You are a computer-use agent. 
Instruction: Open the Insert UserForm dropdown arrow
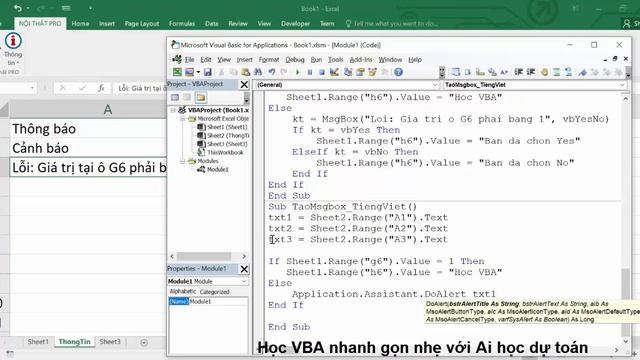(x=198, y=72)
